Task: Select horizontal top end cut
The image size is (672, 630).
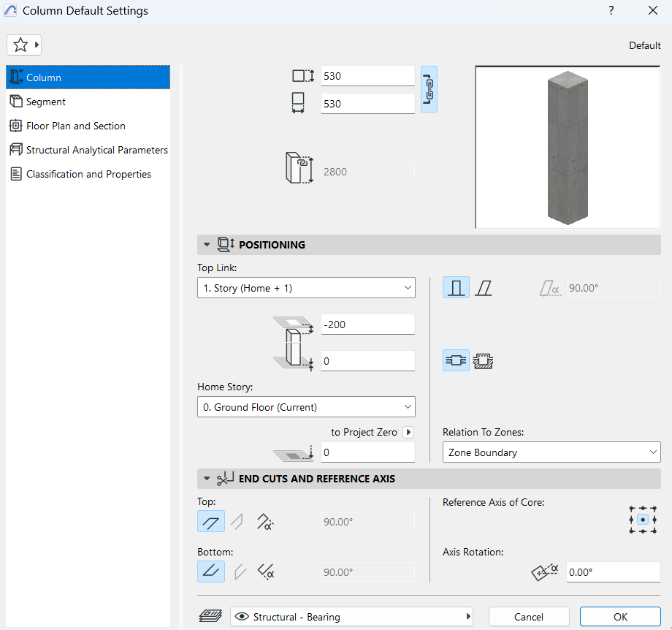Action: 211,522
